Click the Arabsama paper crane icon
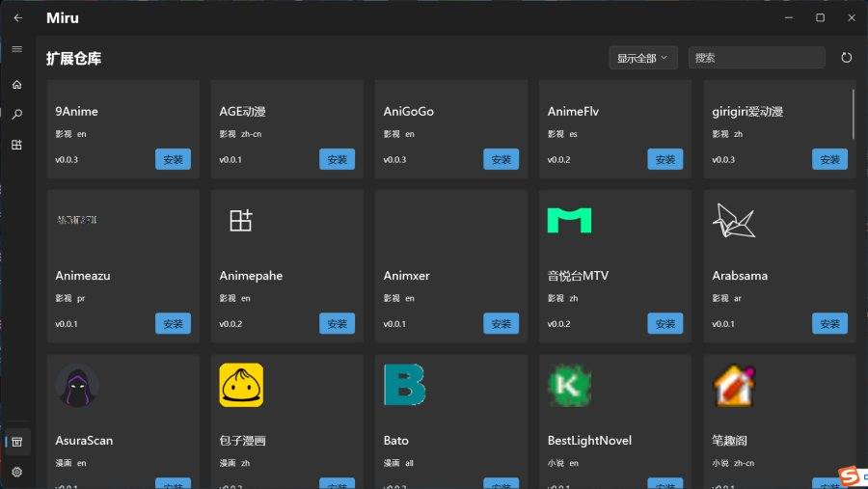Image resolution: width=868 pixels, height=489 pixels. (734, 221)
